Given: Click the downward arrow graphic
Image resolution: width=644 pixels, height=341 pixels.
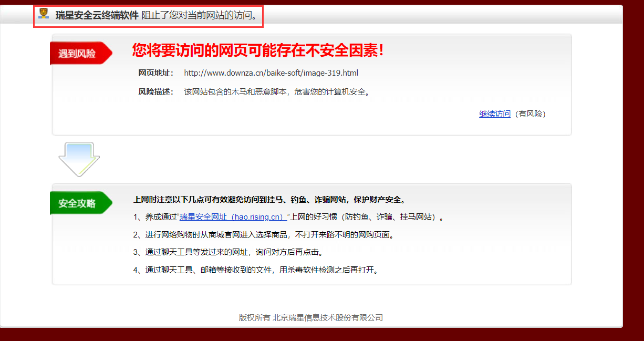Looking at the screenshot, I should coord(79,159).
